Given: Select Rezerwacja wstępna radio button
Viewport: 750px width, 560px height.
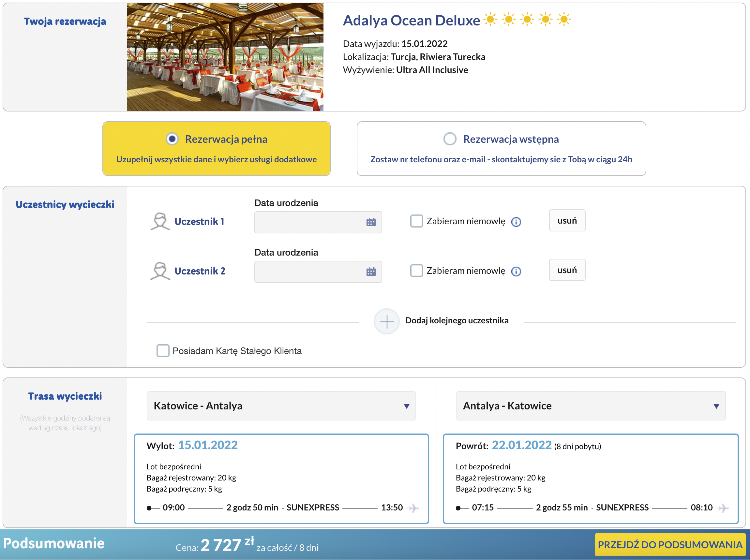Looking at the screenshot, I should [450, 139].
